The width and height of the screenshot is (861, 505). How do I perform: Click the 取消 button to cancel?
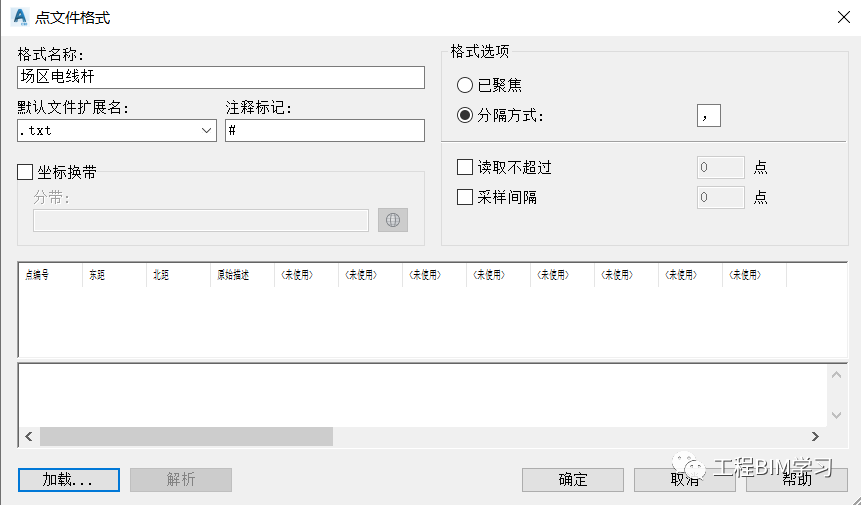685,480
